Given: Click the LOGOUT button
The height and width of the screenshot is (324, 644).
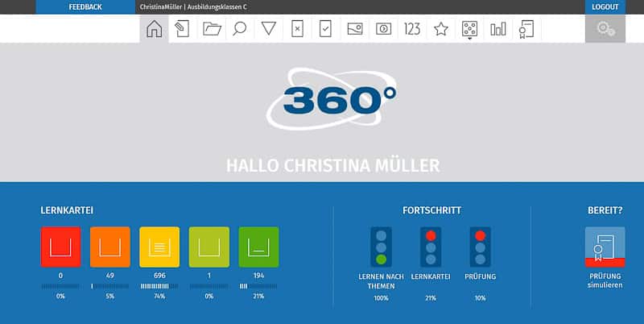Looking at the screenshot, I should coord(605,6).
